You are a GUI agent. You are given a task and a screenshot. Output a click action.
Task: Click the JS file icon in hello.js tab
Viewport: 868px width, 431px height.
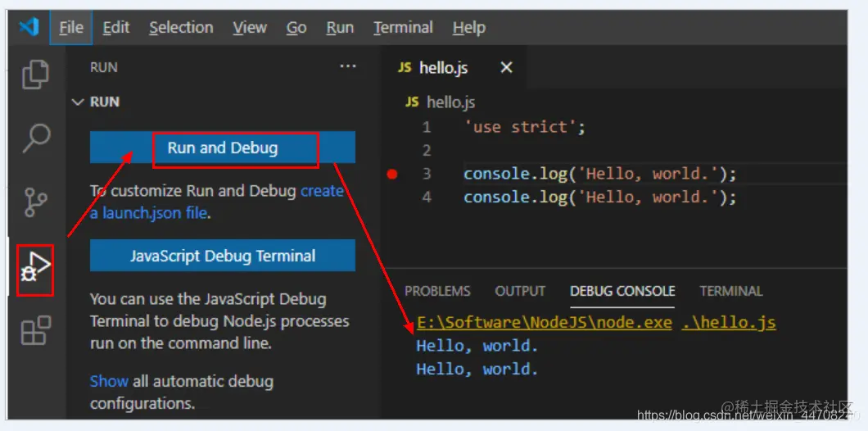(x=405, y=67)
